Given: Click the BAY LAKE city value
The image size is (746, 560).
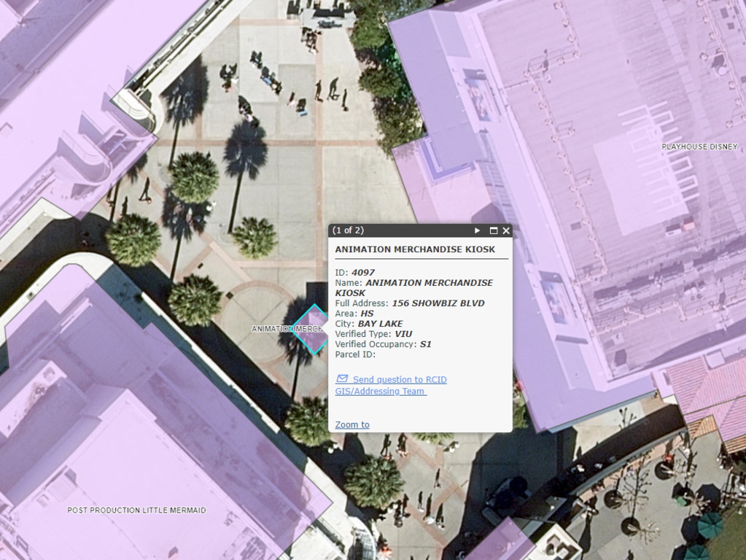Looking at the screenshot, I should coord(380,324).
